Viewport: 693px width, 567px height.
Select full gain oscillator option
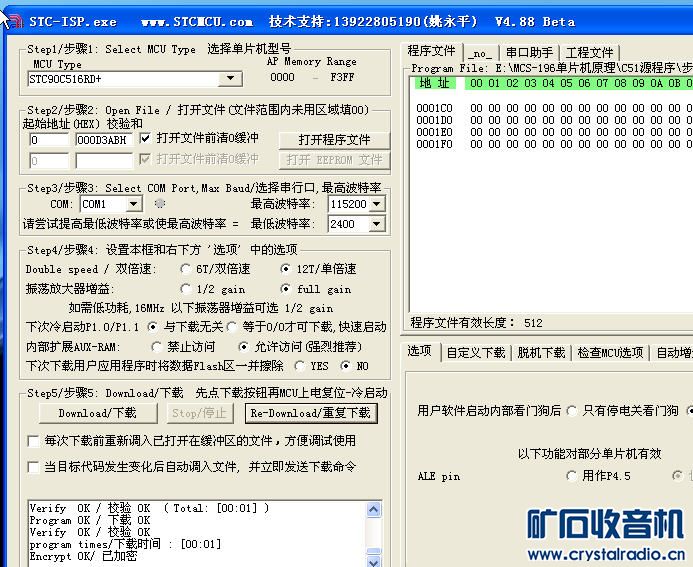(x=286, y=289)
